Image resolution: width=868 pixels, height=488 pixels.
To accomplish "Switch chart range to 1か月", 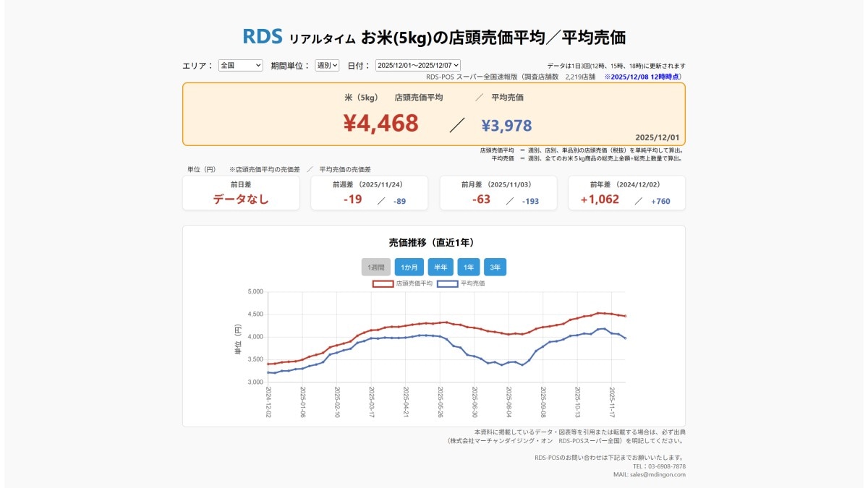I will [409, 267].
